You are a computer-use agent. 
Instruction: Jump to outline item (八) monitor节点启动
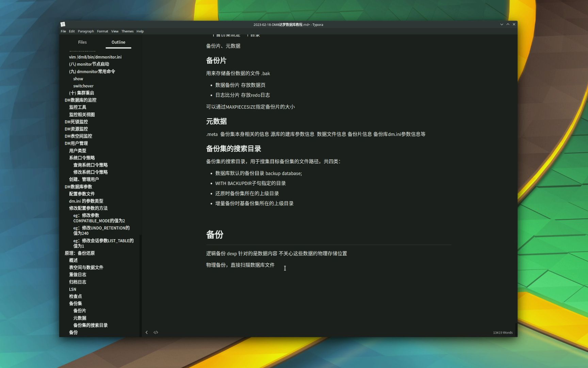click(89, 64)
